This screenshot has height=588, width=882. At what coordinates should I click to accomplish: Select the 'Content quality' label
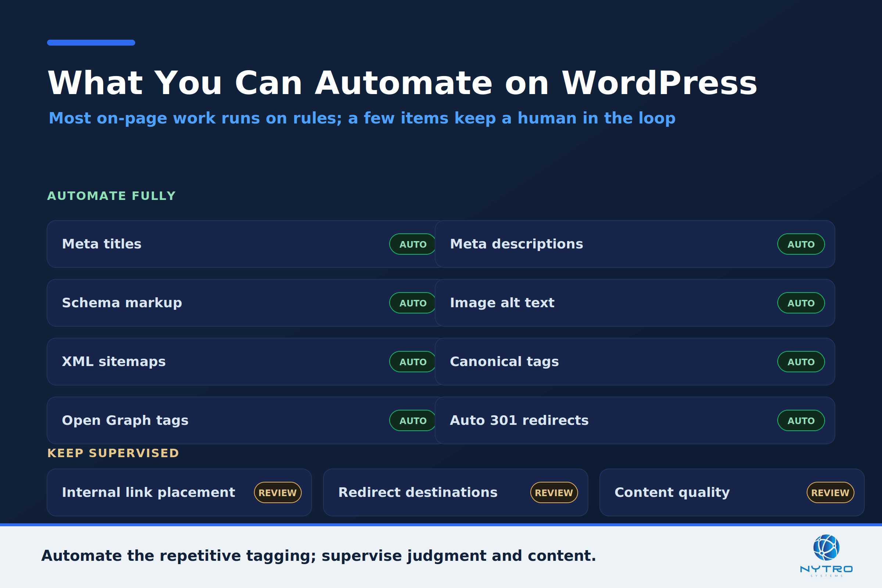click(672, 493)
